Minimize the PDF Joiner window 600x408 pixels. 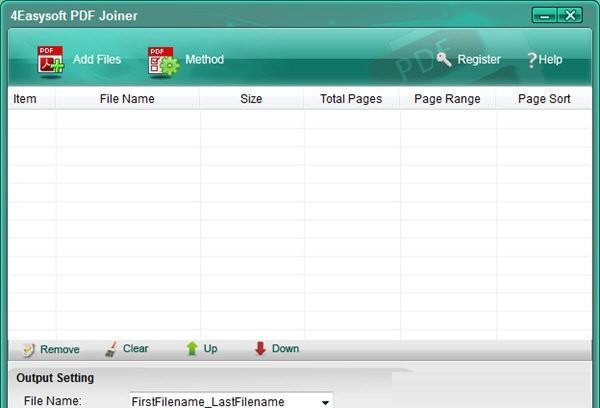[545, 16]
